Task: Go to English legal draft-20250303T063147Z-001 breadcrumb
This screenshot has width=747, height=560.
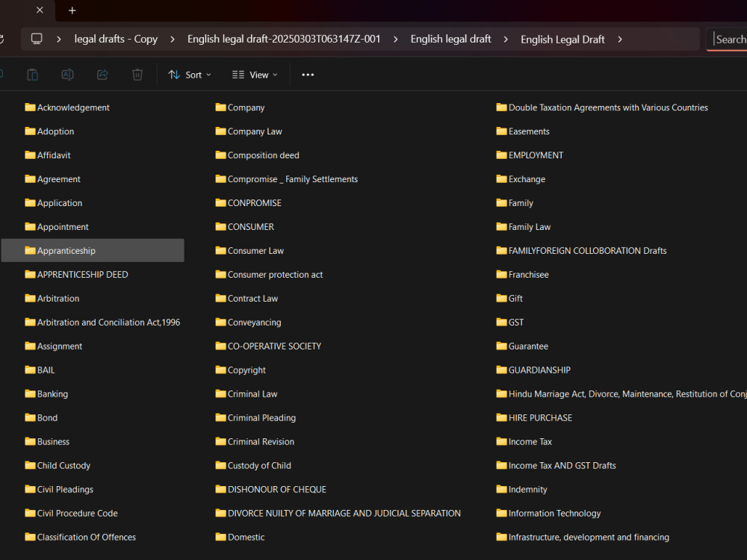Action: coord(284,39)
